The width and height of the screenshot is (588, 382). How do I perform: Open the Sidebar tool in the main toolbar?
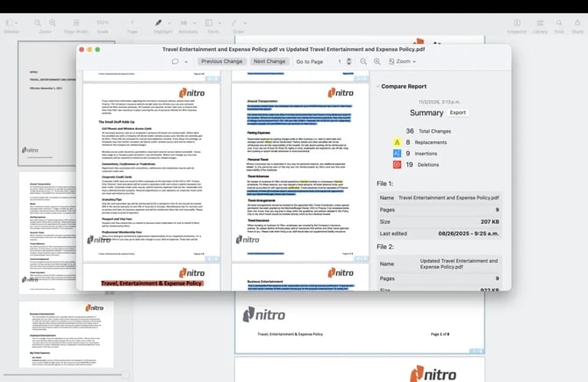pyautogui.click(x=9, y=23)
